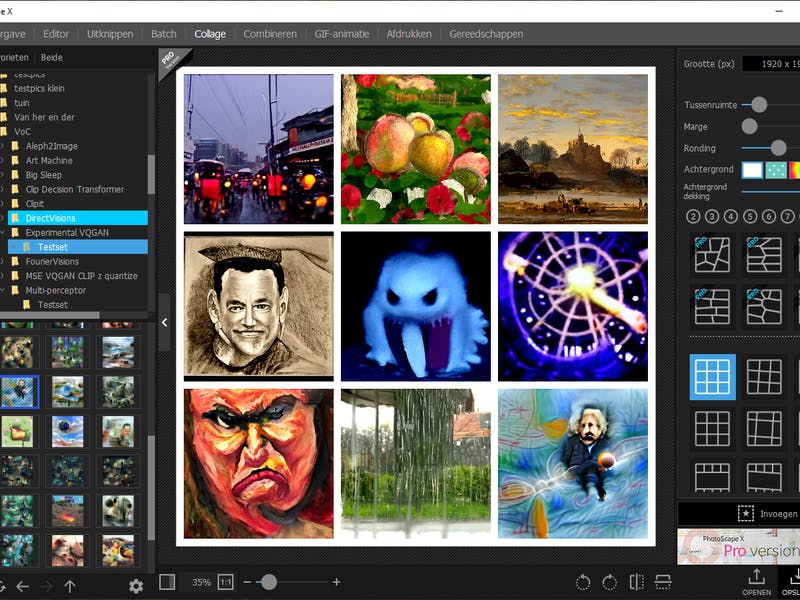
Task: Zoom out using the minus icon
Action: point(247,582)
